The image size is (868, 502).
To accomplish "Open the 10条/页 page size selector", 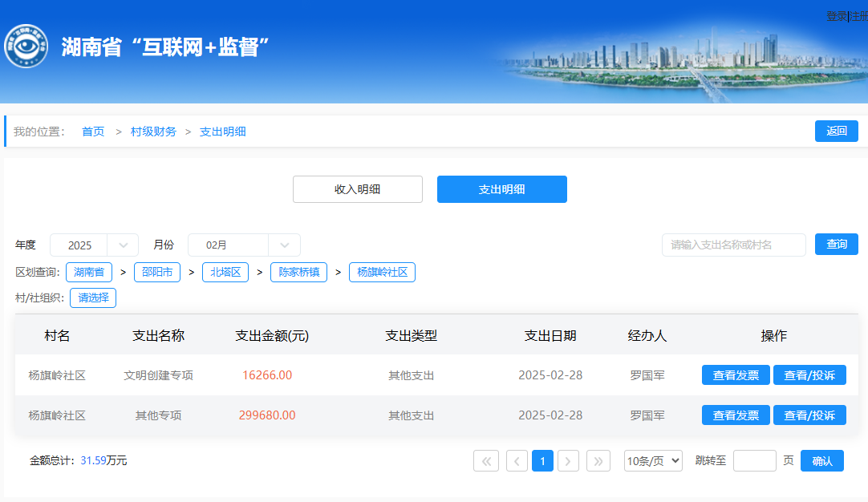I will [653, 460].
